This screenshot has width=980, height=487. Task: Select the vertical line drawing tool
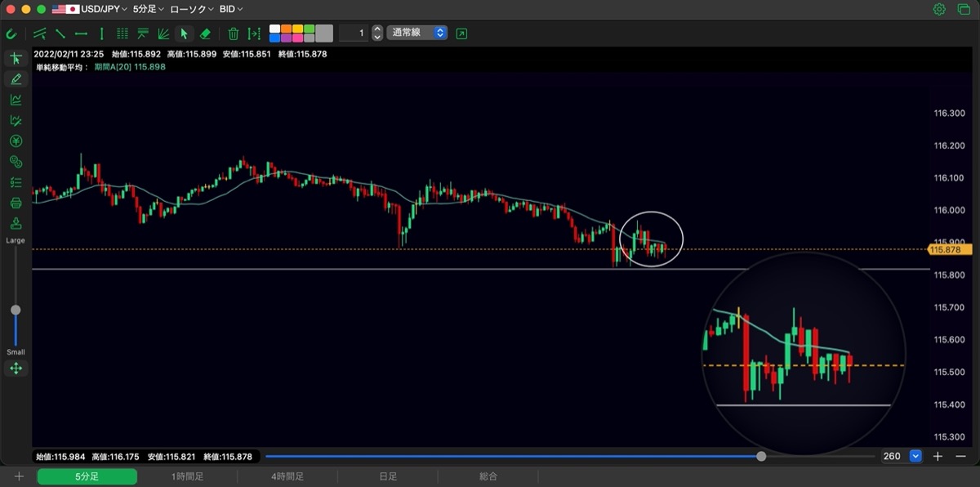point(101,34)
